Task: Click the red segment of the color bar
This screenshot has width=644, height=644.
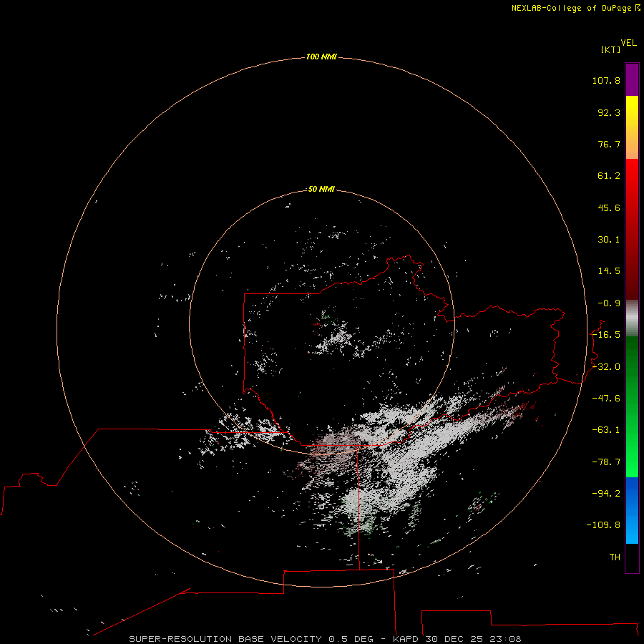Action: coord(632,229)
